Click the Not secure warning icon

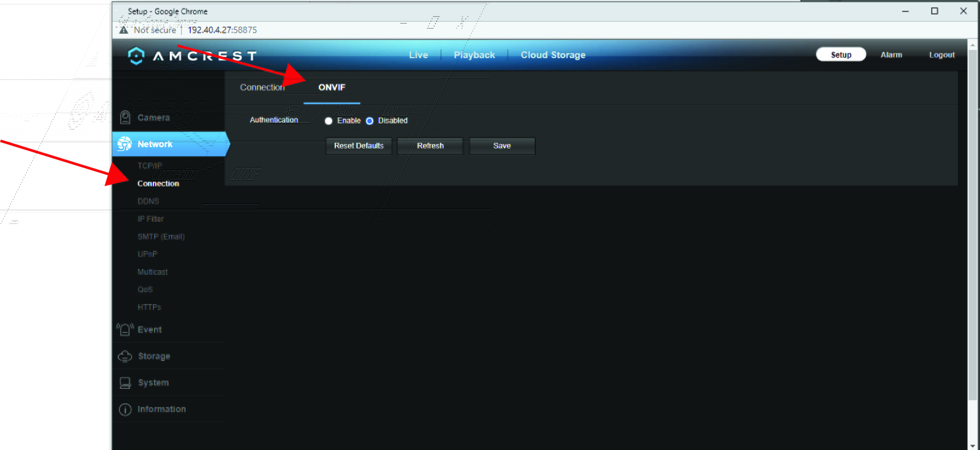pos(124,30)
